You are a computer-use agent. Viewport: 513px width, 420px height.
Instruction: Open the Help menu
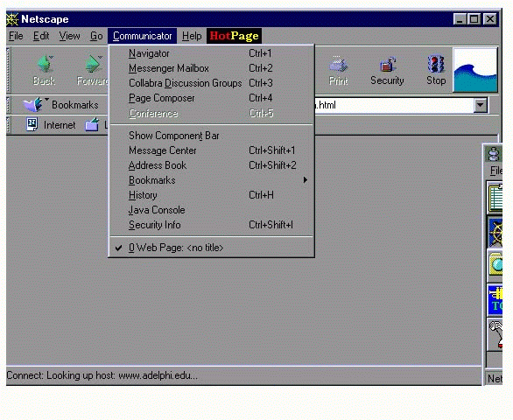pyautogui.click(x=192, y=36)
